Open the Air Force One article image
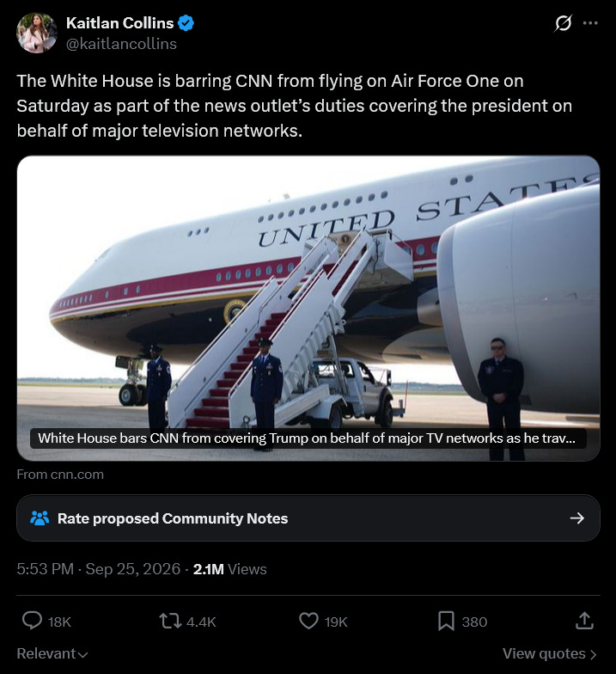The width and height of the screenshot is (616, 674). pyautogui.click(x=308, y=308)
